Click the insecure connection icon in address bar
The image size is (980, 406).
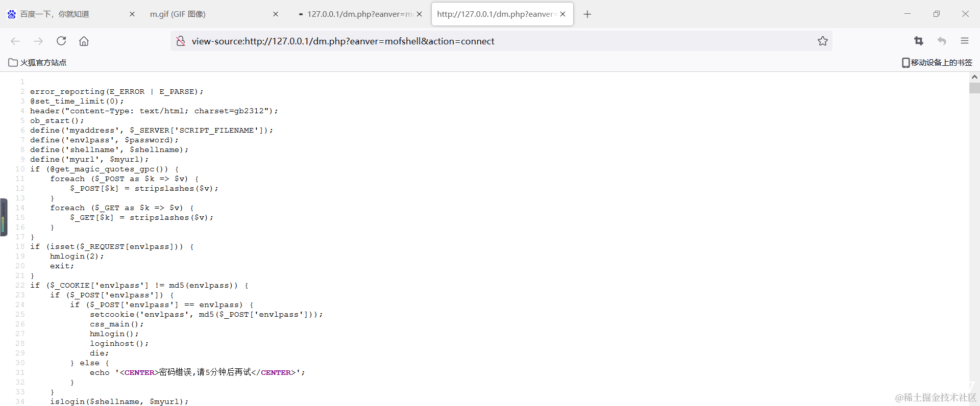181,41
